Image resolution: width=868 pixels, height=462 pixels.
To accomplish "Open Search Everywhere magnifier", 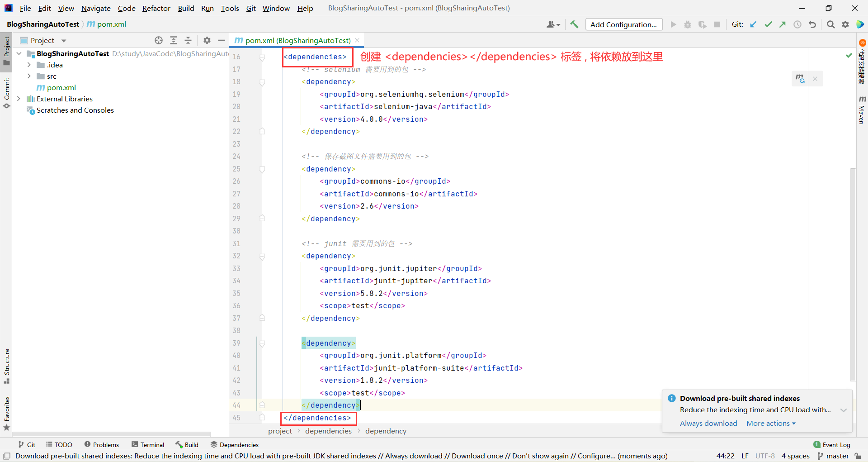I will (831, 24).
